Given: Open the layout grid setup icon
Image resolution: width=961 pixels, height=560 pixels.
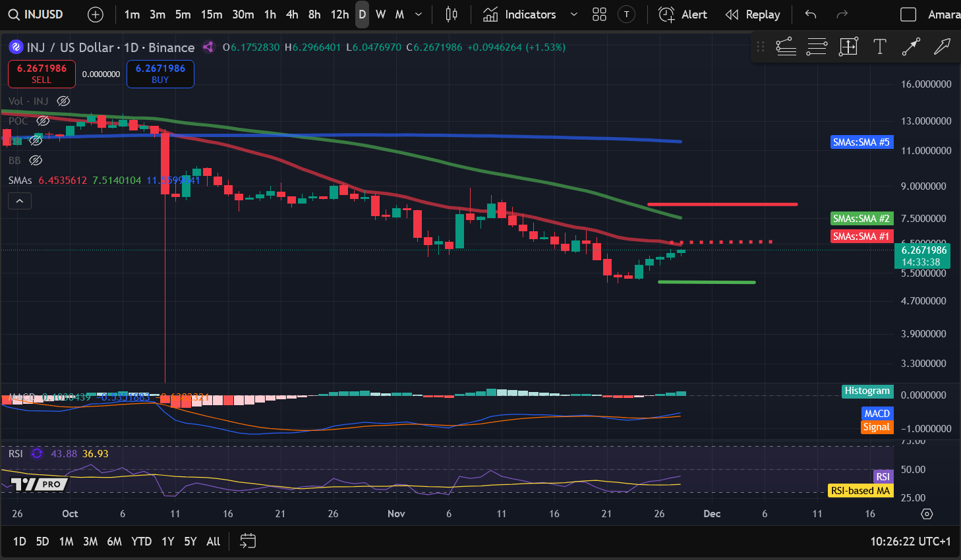Looking at the screenshot, I should pos(599,14).
